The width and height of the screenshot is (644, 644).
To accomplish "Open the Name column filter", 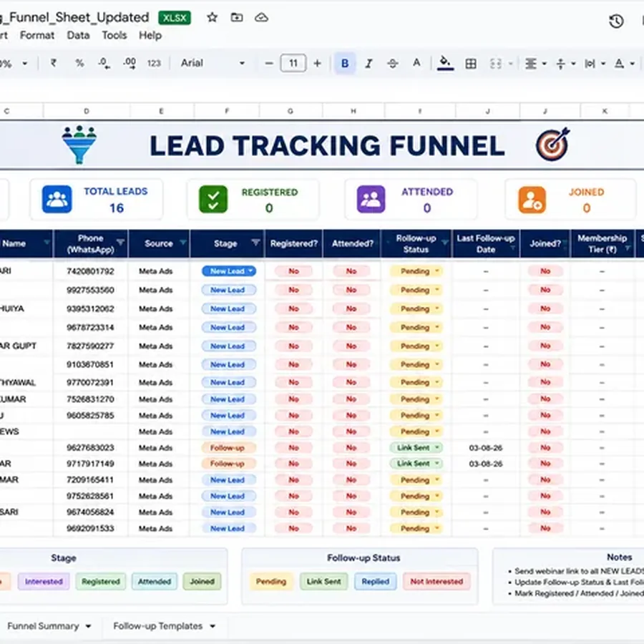I will 47,242.
